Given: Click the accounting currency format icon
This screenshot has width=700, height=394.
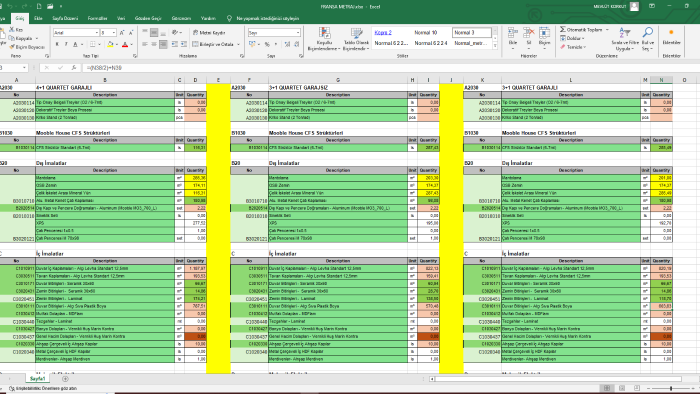Looking at the screenshot, I should pyautogui.click(x=252, y=44).
